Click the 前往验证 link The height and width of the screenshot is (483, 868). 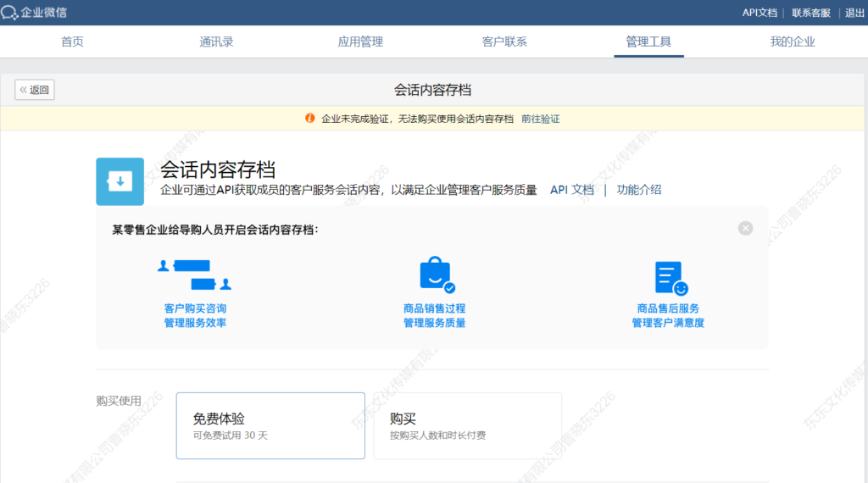coord(540,119)
